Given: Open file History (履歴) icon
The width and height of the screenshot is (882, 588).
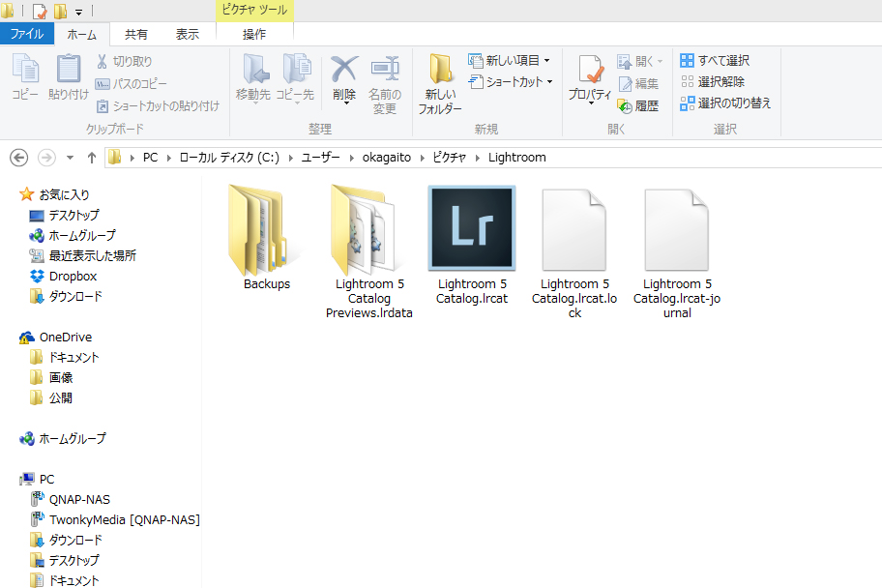Looking at the screenshot, I should click(x=625, y=105).
